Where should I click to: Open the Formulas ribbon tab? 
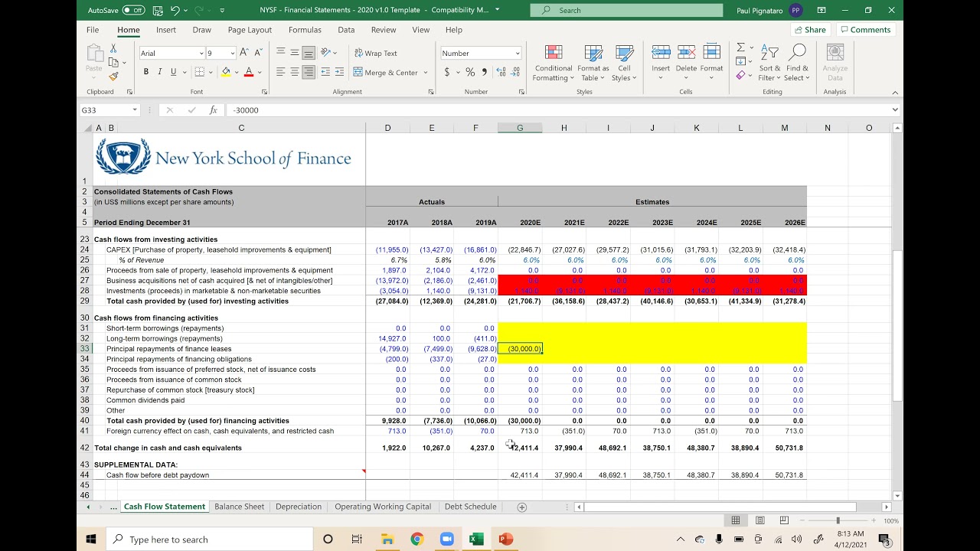(305, 30)
